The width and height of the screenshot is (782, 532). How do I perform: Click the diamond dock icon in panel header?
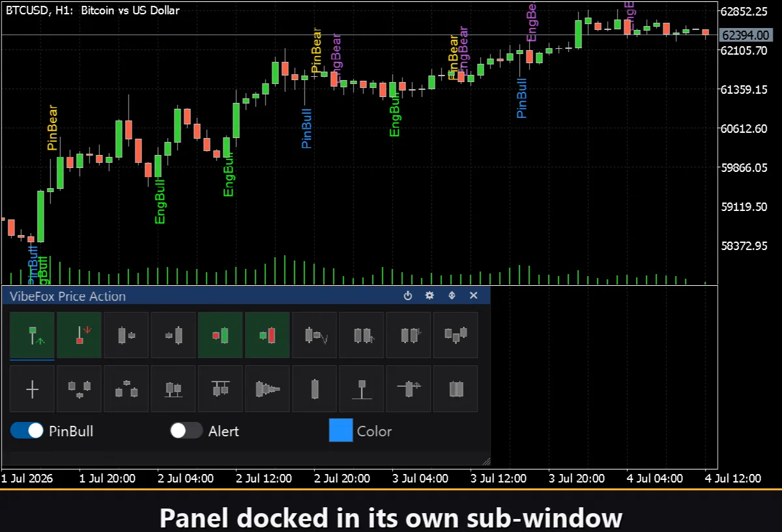pos(452,296)
